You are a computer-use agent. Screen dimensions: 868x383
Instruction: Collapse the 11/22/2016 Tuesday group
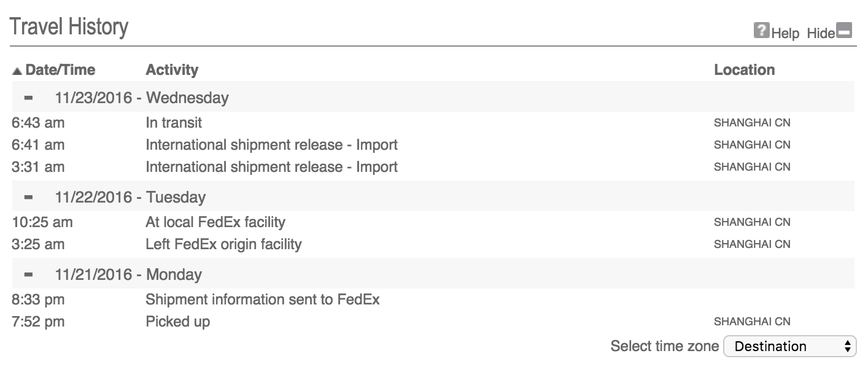click(x=28, y=197)
